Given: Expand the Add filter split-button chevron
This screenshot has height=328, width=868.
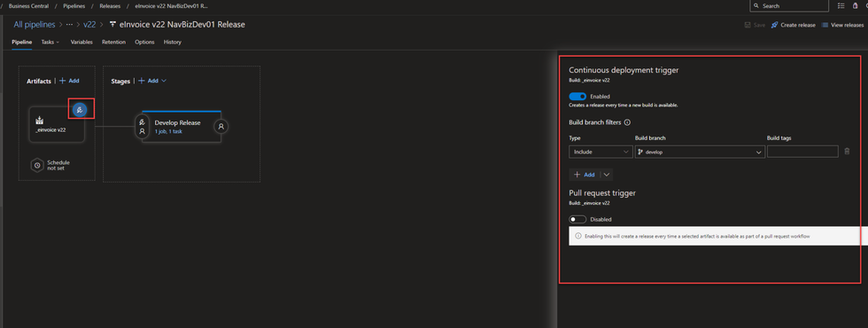Looking at the screenshot, I should 606,175.
